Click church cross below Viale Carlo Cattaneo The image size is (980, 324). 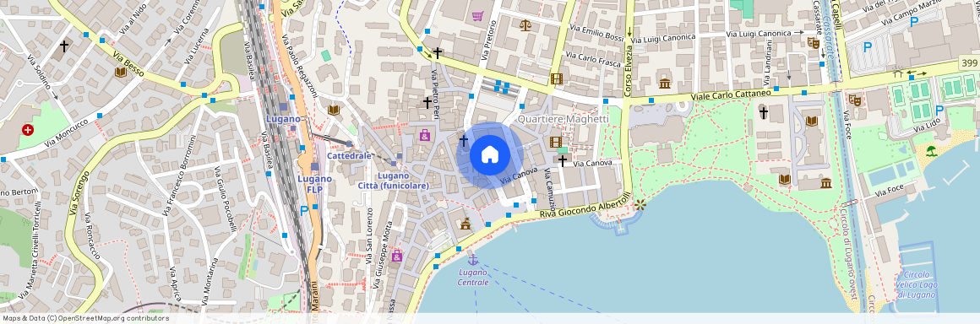coord(763,113)
